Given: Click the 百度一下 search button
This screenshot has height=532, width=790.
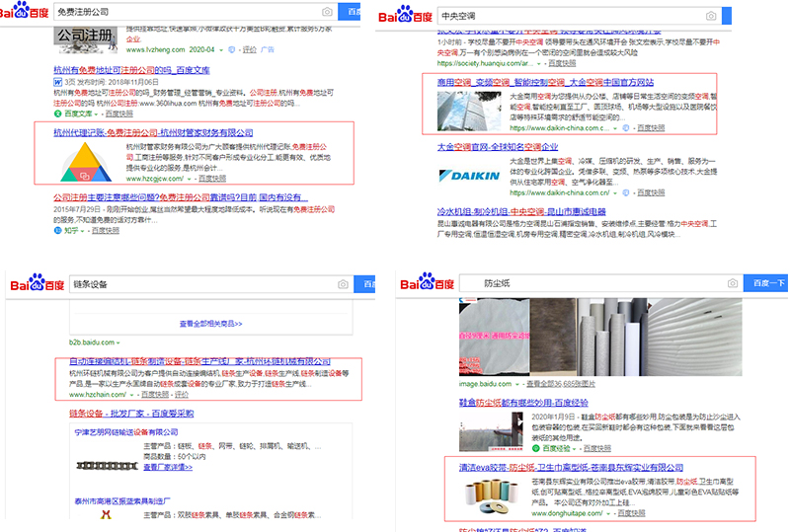Looking at the screenshot, I should [x=766, y=283].
